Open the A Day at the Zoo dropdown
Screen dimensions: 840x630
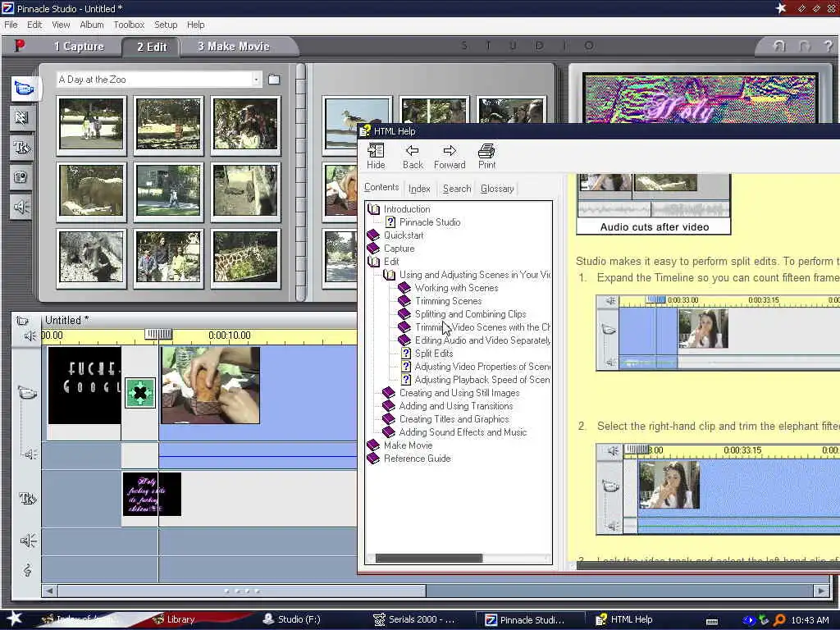click(x=256, y=80)
